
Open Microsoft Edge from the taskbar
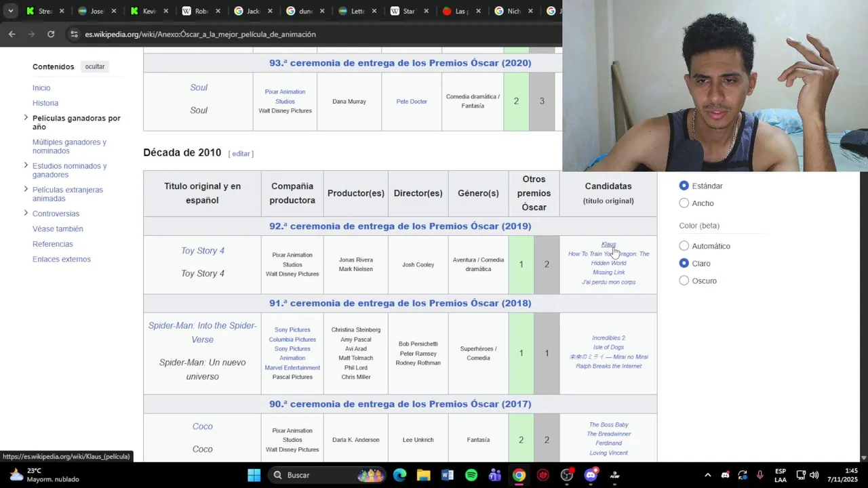point(399,475)
